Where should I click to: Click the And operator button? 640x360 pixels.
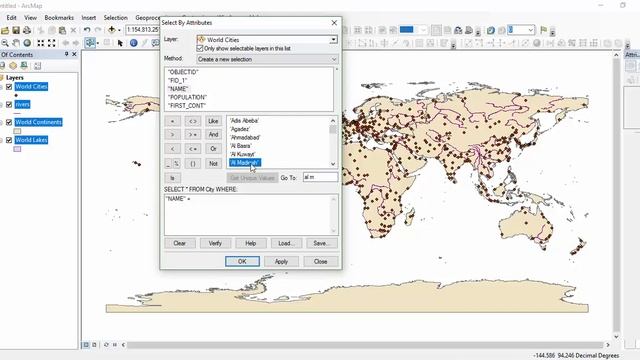(213, 134)
